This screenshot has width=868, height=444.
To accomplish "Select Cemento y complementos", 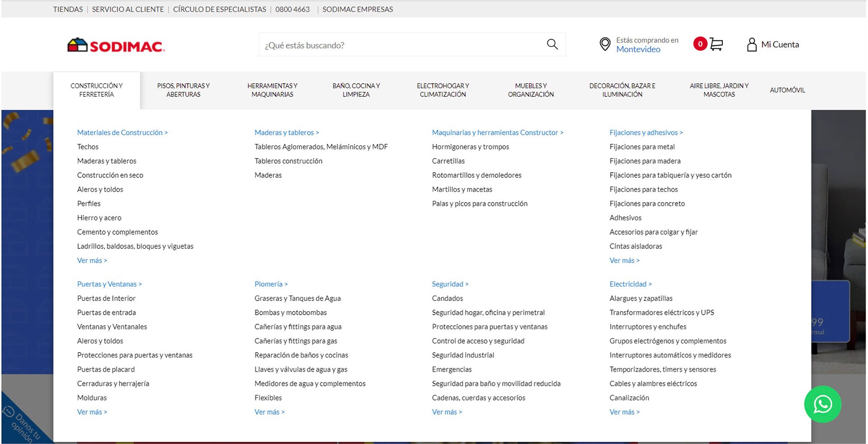I will 118,232.
